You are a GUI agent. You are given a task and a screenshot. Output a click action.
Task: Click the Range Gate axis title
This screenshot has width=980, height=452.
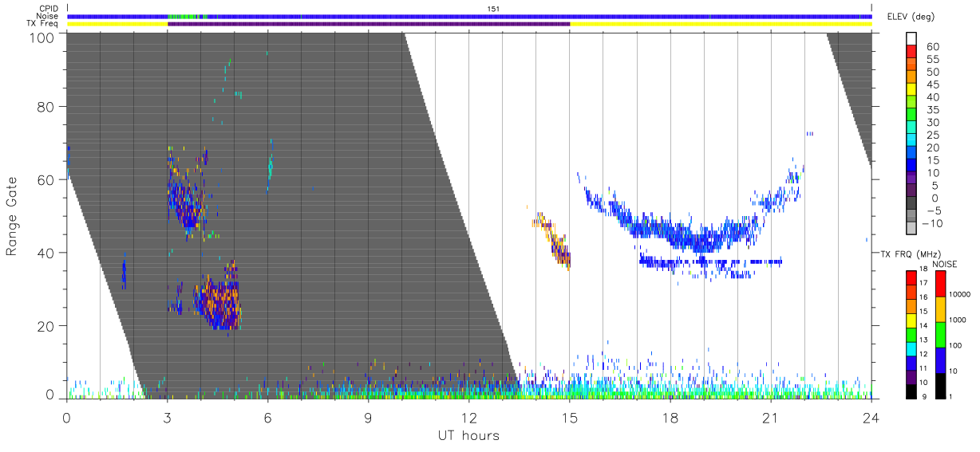click(x=13, y=216)
